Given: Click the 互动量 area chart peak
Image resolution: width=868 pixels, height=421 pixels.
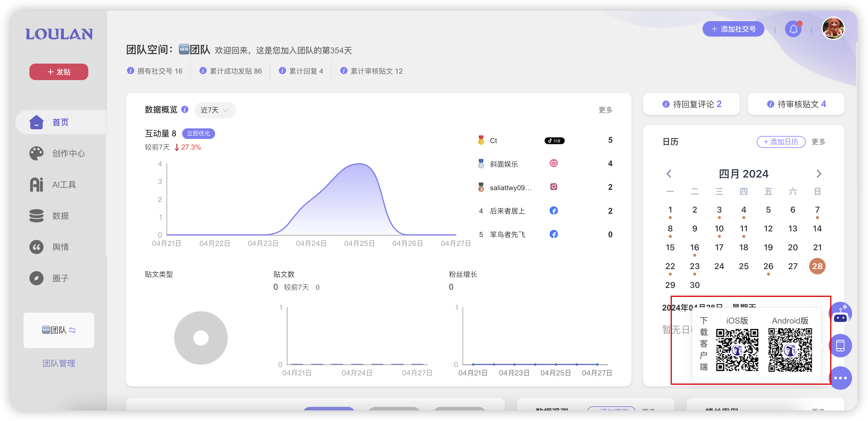Looking at the screenshot, I should pos(359,164).
